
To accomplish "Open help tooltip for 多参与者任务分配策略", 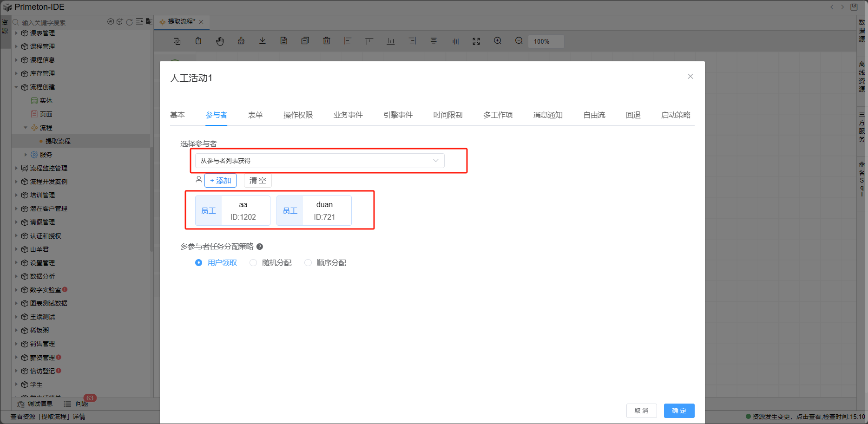I will coord(260,247).
